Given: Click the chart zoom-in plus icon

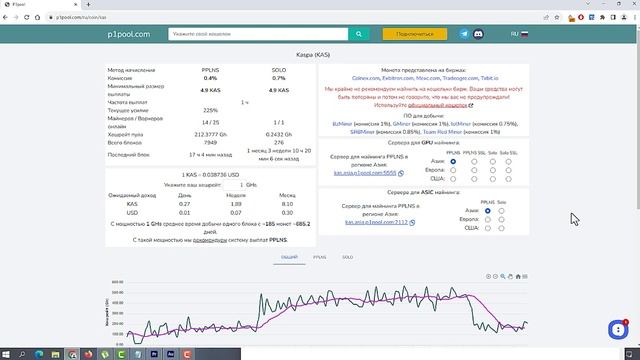Looking at the screenshot, I should coord(488,276).
